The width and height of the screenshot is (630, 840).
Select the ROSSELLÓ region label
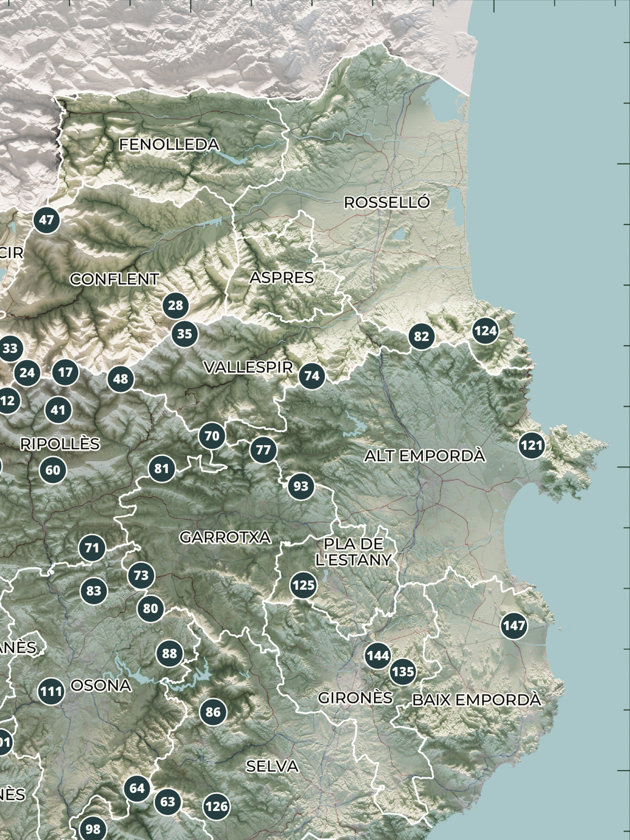pos(387,202)
